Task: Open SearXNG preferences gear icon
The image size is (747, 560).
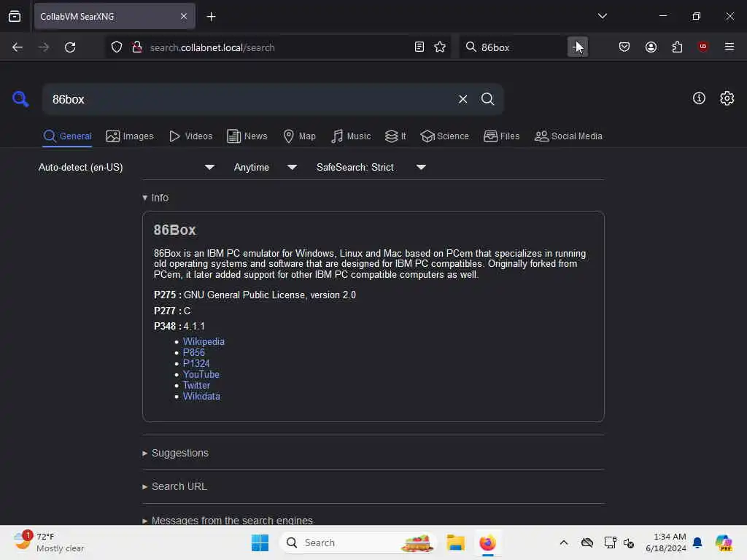Action: point(727,98)
